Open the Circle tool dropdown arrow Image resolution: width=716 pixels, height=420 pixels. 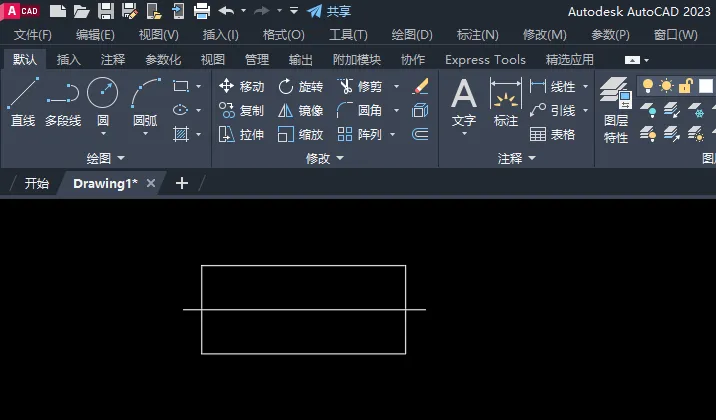(103, 134)
